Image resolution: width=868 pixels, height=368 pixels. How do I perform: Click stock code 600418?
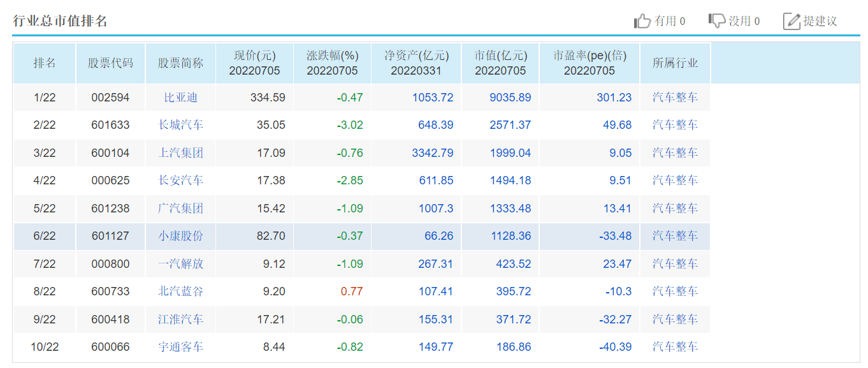pyautogui.click(x=110, y=320)
